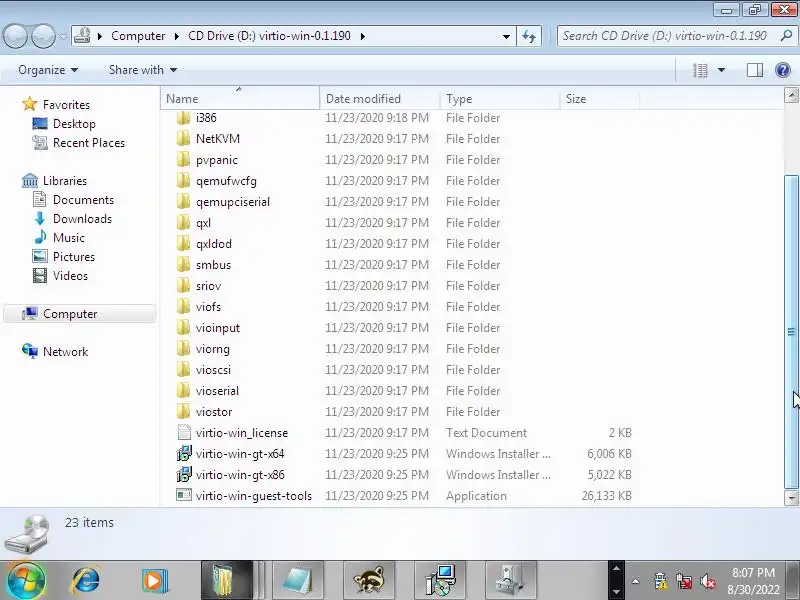
Task: Select the NetKVM folder icon
Action: (x=183, y=139)
